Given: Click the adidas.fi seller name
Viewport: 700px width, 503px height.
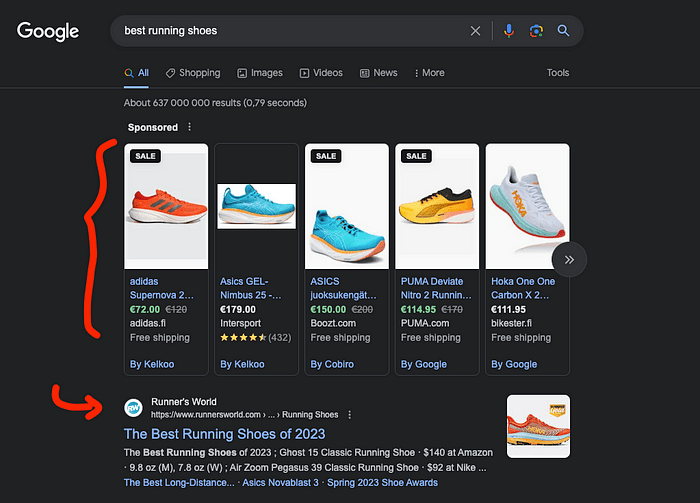Looking at the screenshot, I should pos(148,323).
